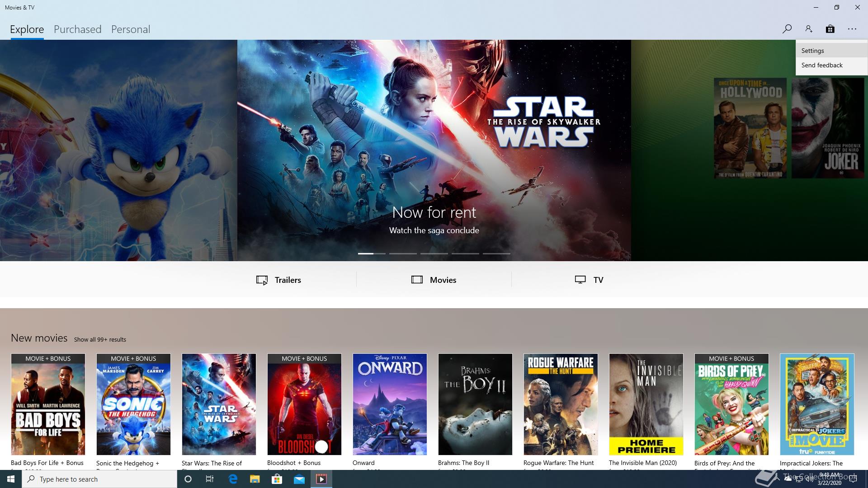Open the Windows Start menu
The image size is (868, 488).
point(11,479)
